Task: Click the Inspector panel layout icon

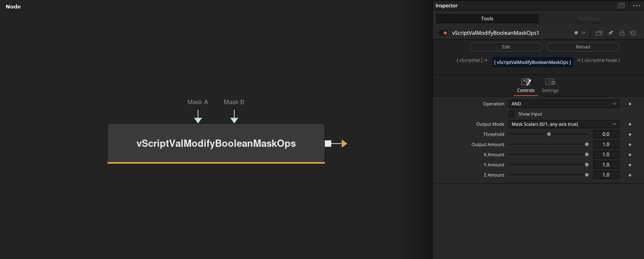Action: (621, 6)
